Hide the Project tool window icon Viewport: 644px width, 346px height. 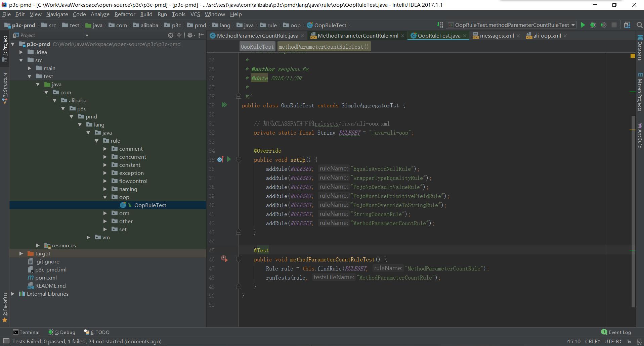[x=201, y=35]
